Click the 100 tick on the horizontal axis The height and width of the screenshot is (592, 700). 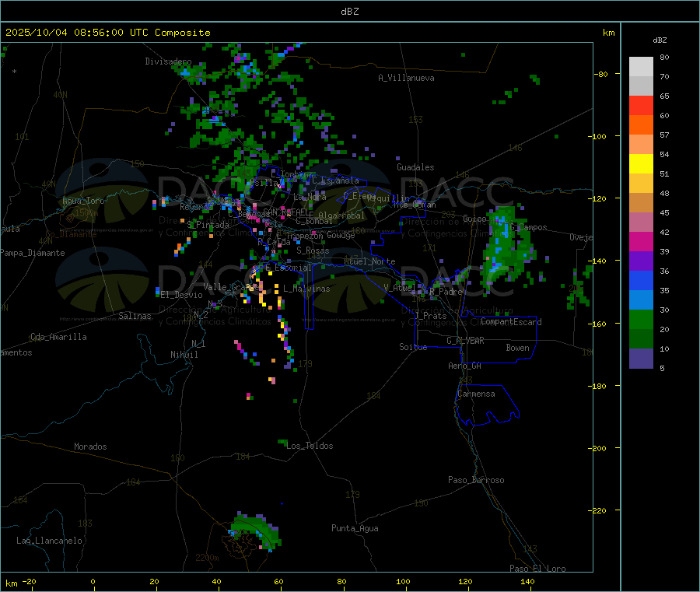tap(403, 581)
